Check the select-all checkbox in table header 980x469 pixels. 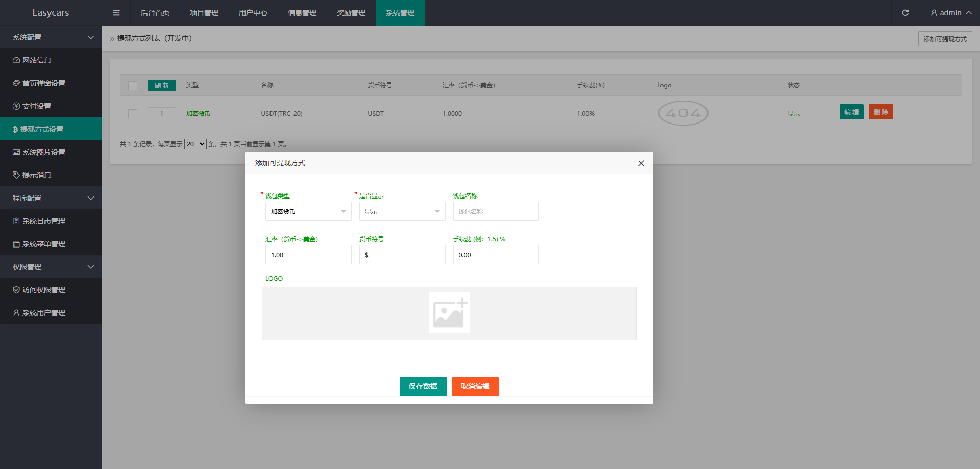133,86
